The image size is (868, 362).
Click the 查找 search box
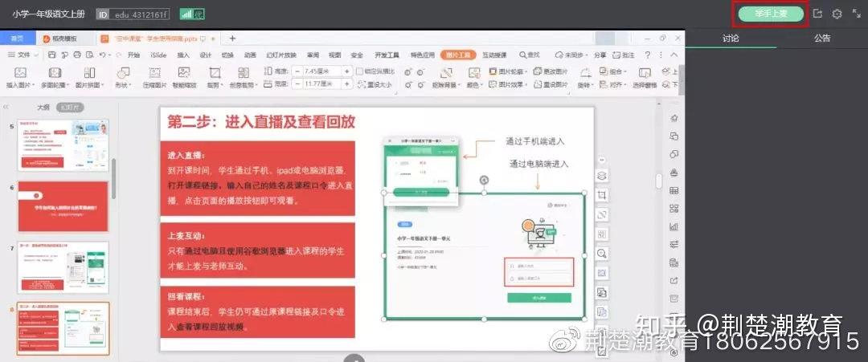click(530, 55)
